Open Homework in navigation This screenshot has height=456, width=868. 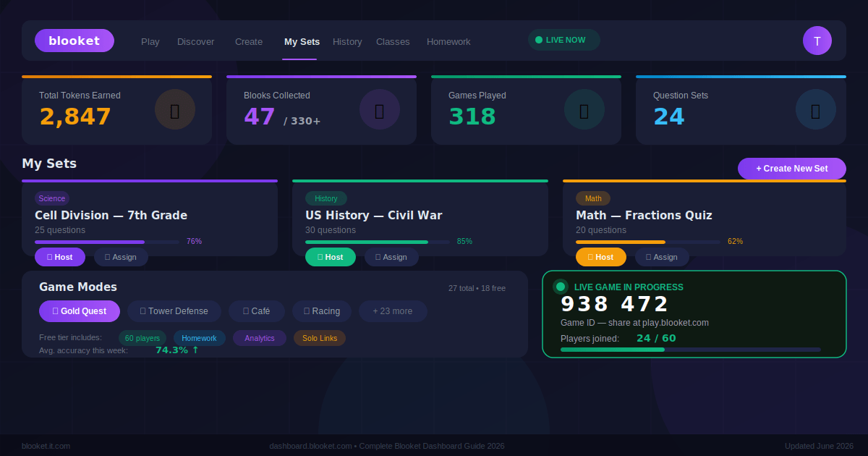[448, 42]
